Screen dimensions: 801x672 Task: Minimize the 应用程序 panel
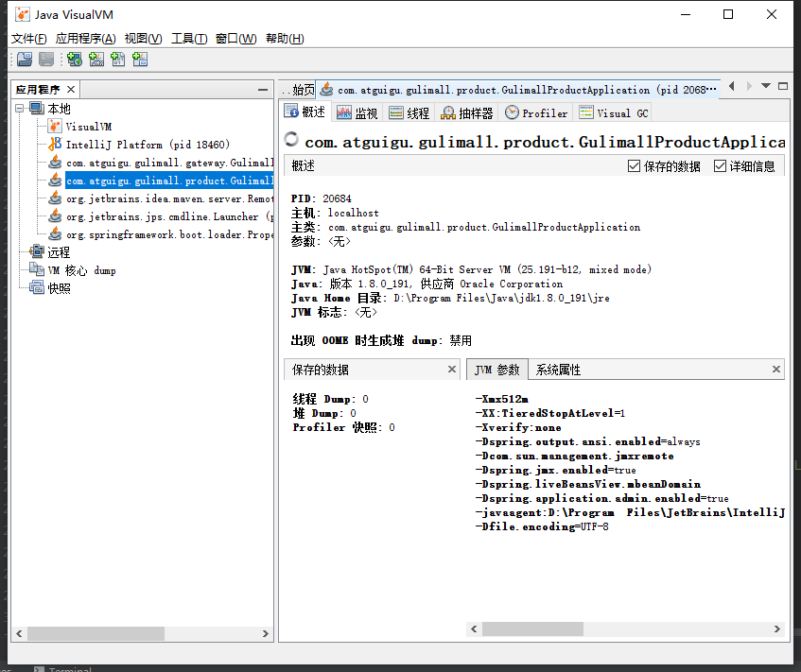[263, 90]
